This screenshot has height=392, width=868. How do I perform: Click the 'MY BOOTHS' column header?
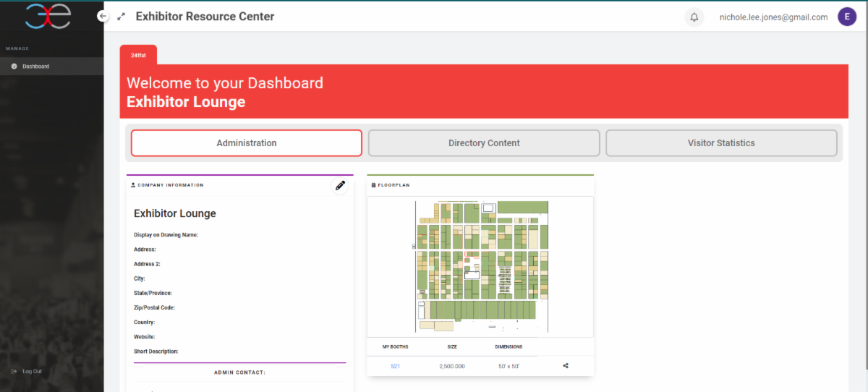click(x=396, y=346)
